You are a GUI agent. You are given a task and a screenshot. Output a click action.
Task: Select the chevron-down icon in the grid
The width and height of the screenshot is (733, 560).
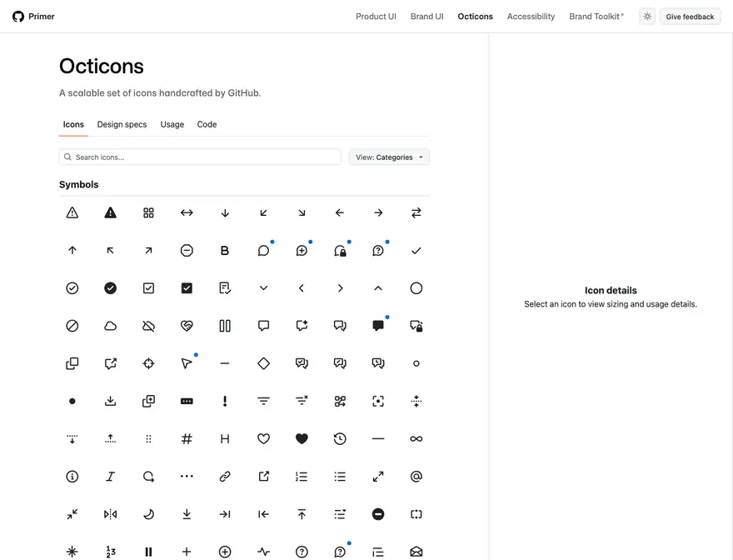coord(264,288)
